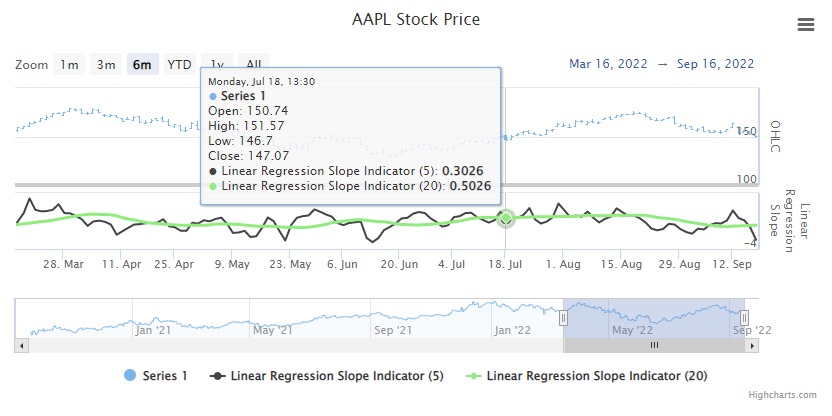Viewport: 832px width, 416px height.
Task: Toggle Series 1 legend visibility
Action: coord(158,376)
